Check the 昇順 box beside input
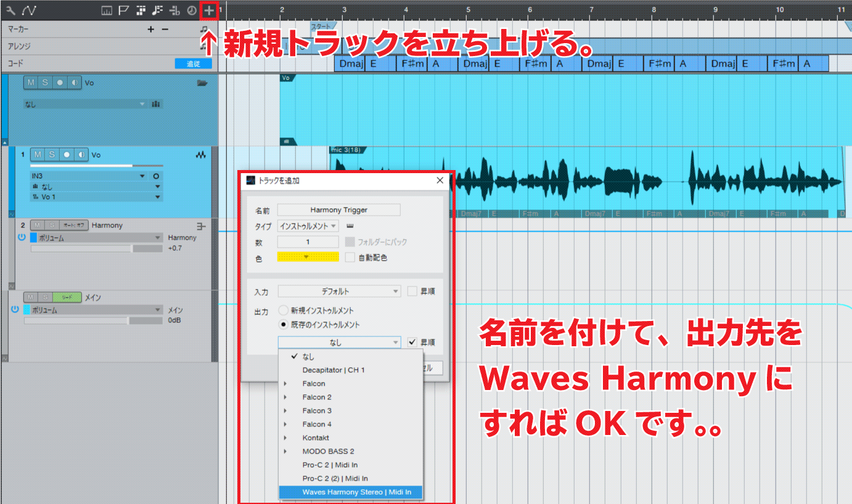This screenshot has width=852, height=504. tap(412, 291)
